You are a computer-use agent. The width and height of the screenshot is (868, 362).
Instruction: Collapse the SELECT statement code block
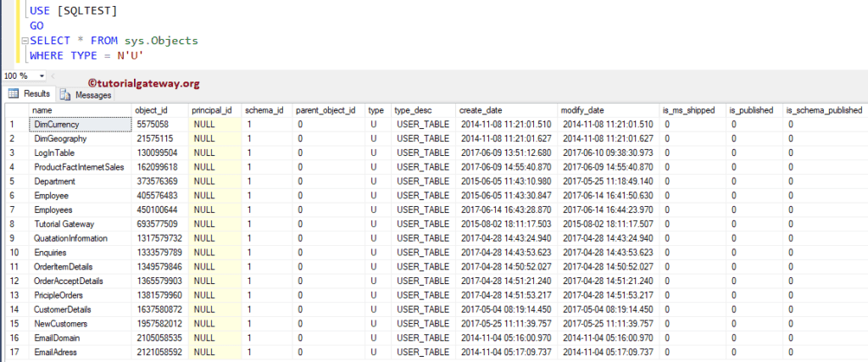[24, 41]
